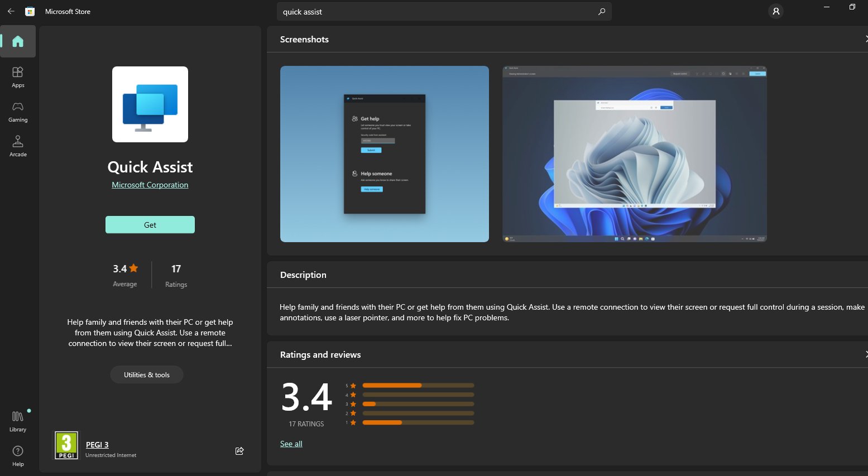
Task: Click the 17 RATINGS label
Action: 306,424
